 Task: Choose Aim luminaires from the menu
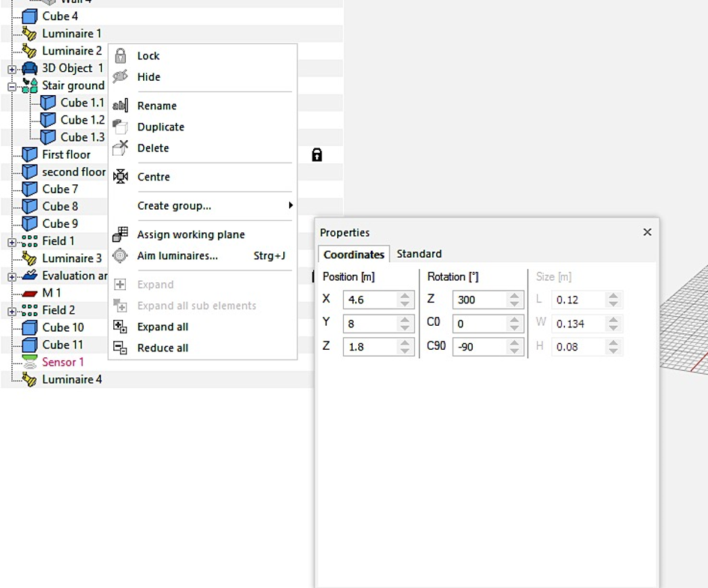point(178,255)
